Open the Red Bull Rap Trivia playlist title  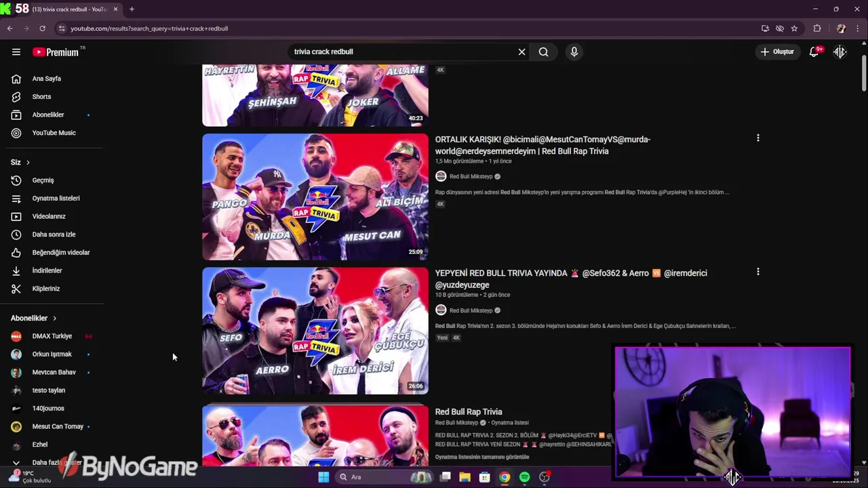point(469,411)
